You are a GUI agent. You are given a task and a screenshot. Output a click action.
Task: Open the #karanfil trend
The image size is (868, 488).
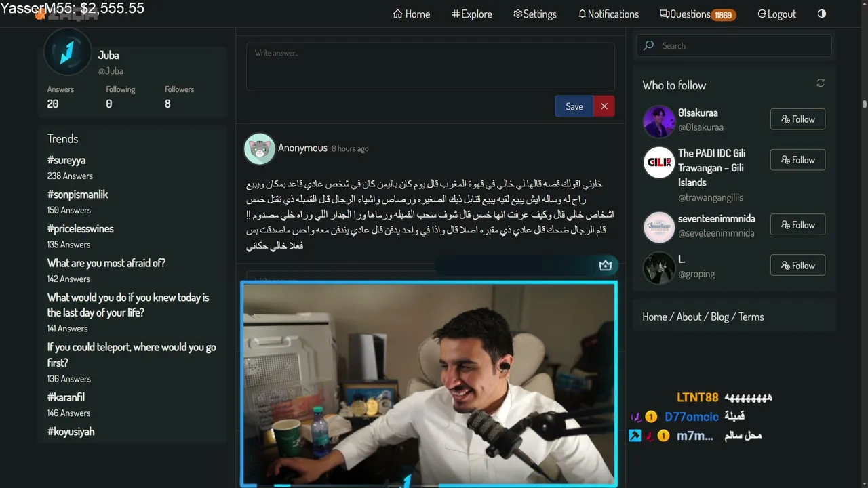pos(66,397)
